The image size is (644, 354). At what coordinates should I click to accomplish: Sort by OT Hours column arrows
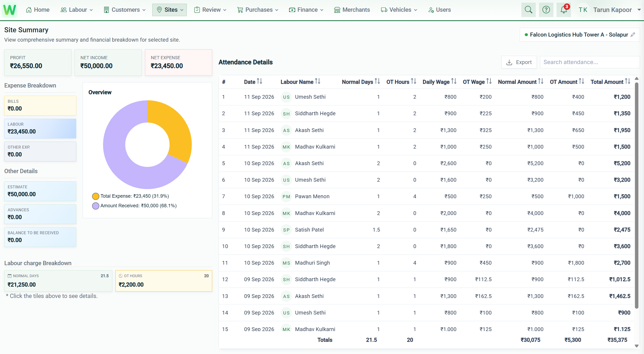(413, 81)
